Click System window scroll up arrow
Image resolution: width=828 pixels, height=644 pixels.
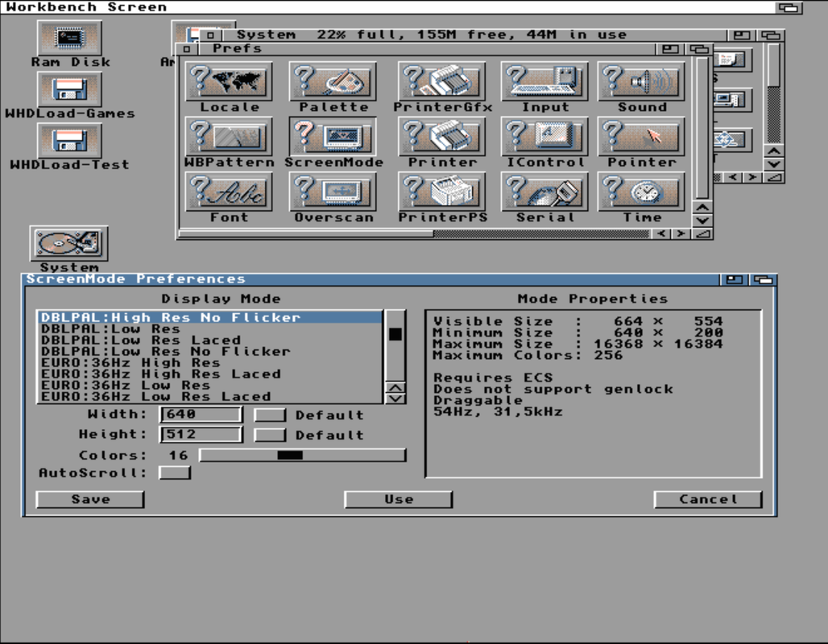pos(774,151)
